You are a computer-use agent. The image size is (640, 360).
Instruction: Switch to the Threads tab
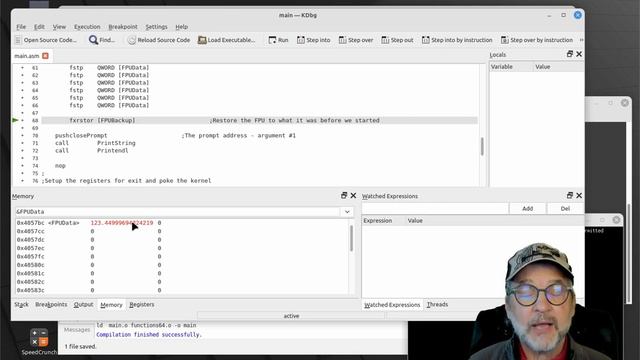(x=437, y=304)
